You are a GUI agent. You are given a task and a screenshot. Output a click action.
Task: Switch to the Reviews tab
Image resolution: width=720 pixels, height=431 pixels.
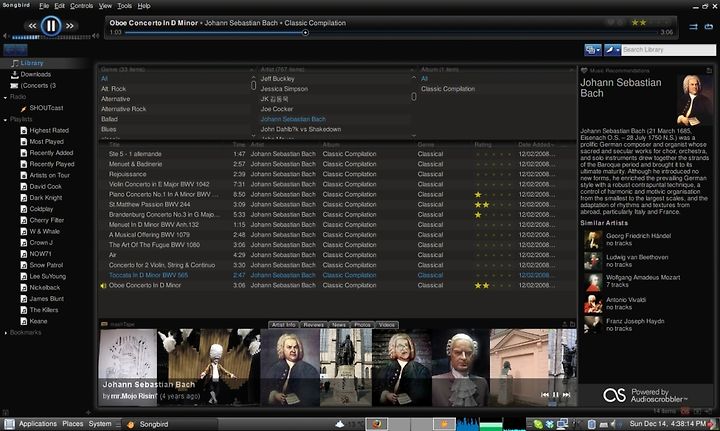[314, 325]
